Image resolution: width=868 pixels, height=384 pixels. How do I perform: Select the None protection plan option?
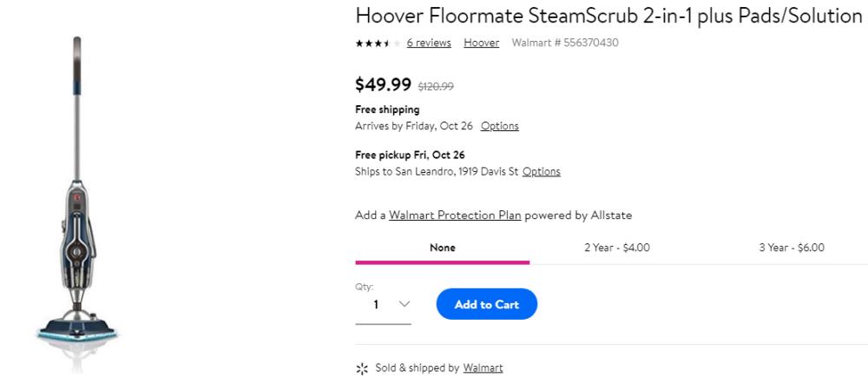pos(442,248)
